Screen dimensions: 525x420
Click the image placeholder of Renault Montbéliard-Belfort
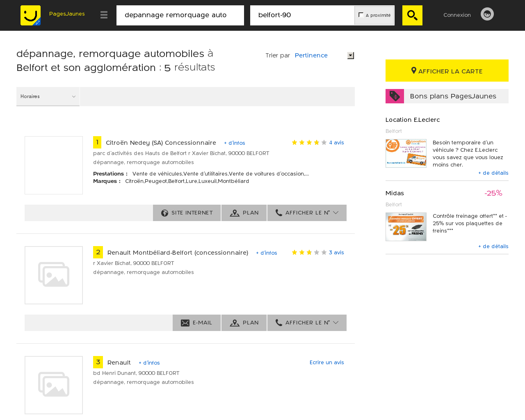(54, 275)
